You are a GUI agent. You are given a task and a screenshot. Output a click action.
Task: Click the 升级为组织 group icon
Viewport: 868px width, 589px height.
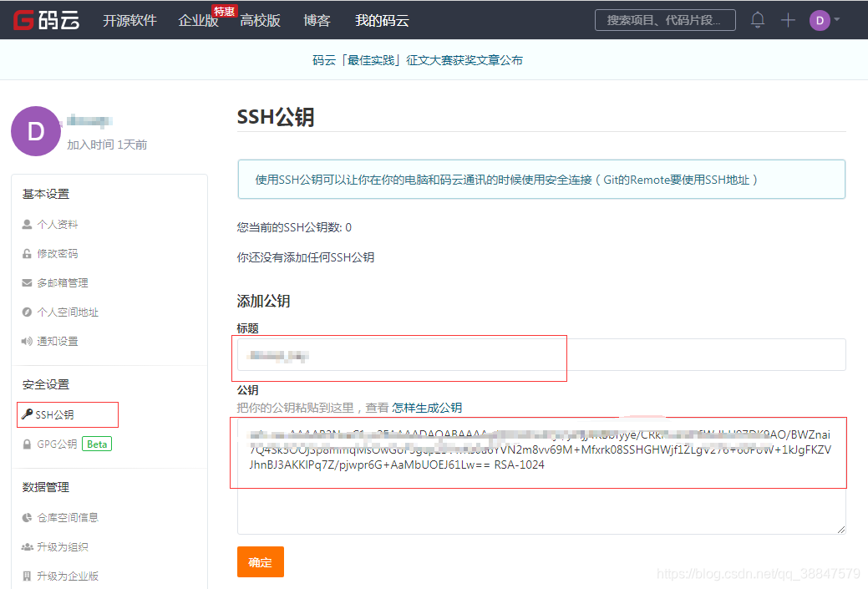click(x=27, y=547)
